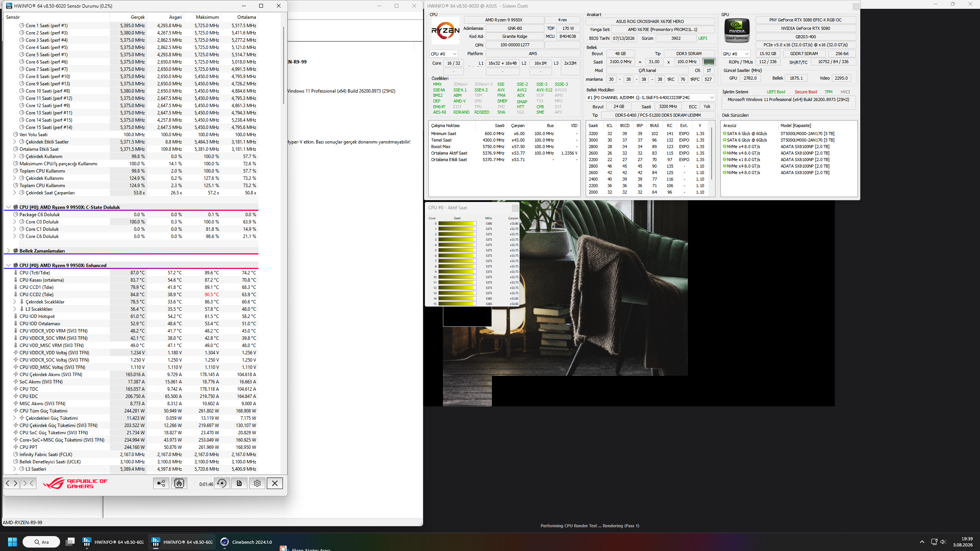Open the Windows Start menu
Image resolution: width=980 pixels, height=551 pixels.
[12, 542]
